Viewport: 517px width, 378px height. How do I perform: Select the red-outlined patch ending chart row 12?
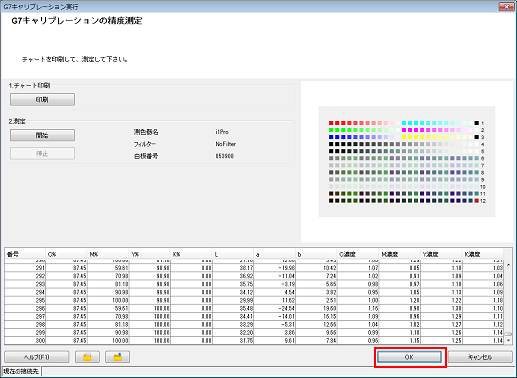coord(477,201)
